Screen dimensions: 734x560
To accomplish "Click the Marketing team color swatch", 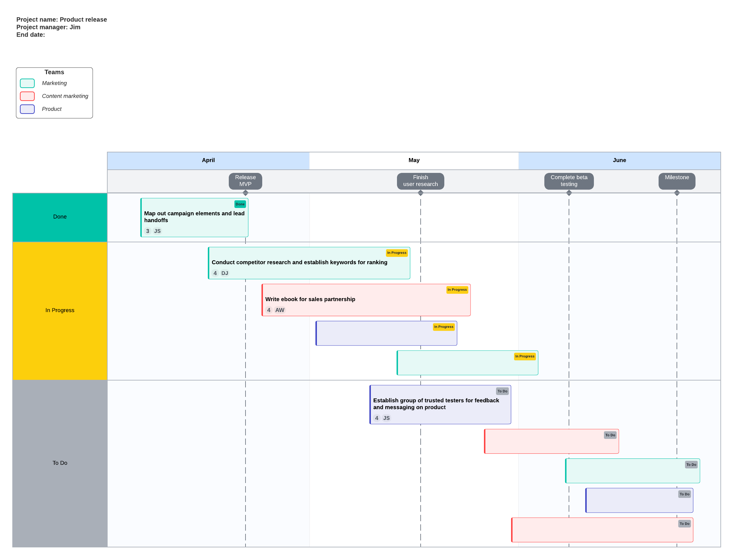I will point(28,83).
